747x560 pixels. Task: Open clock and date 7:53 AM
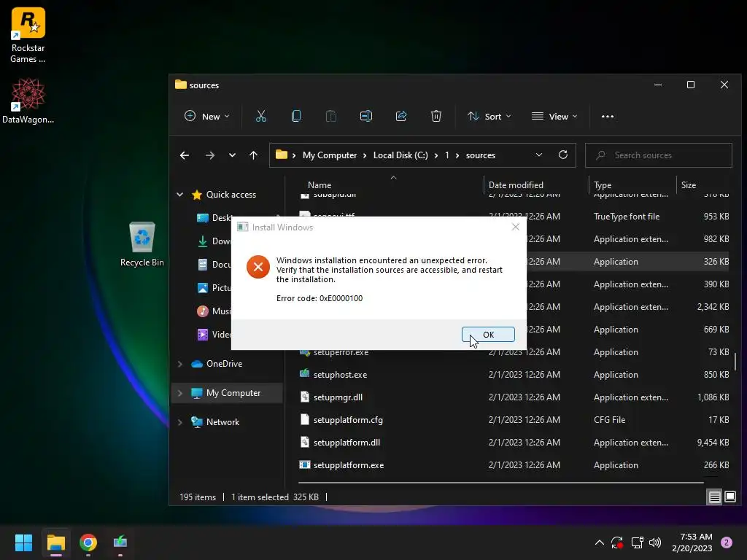[x=692, y=542]
